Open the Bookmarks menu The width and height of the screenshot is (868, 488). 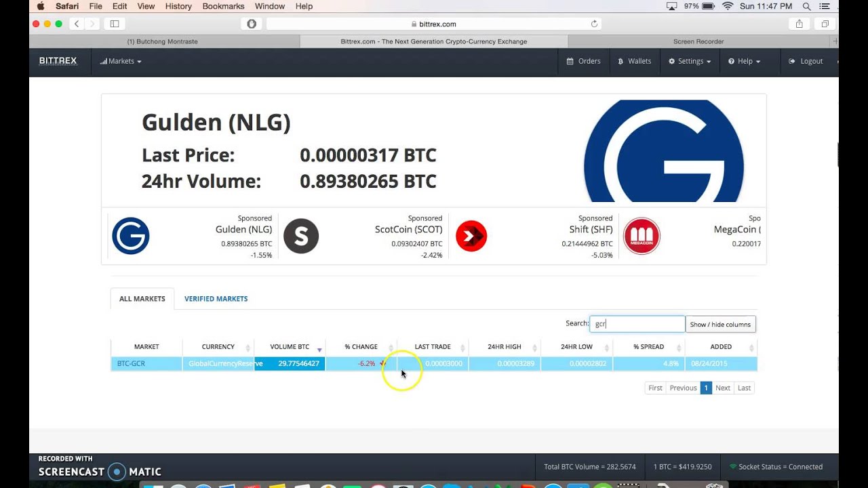[x=223, y=6]
